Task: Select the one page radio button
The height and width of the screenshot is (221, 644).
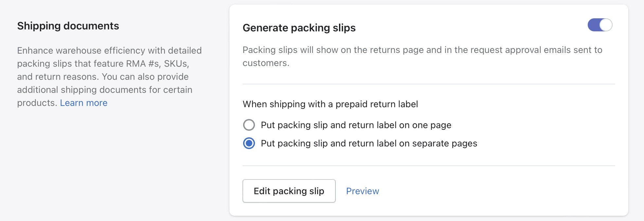Action: 249,125
